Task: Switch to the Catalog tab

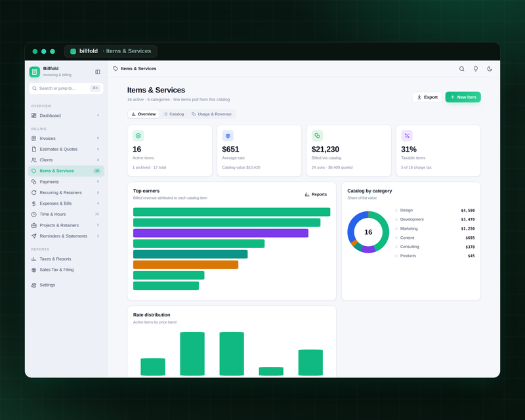Action: (x=174, y=114)
